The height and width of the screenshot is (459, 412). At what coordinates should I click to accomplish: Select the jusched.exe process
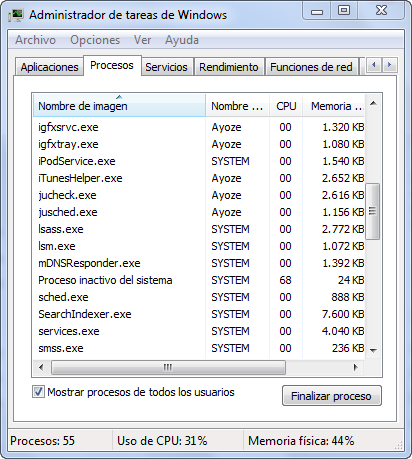199,212
